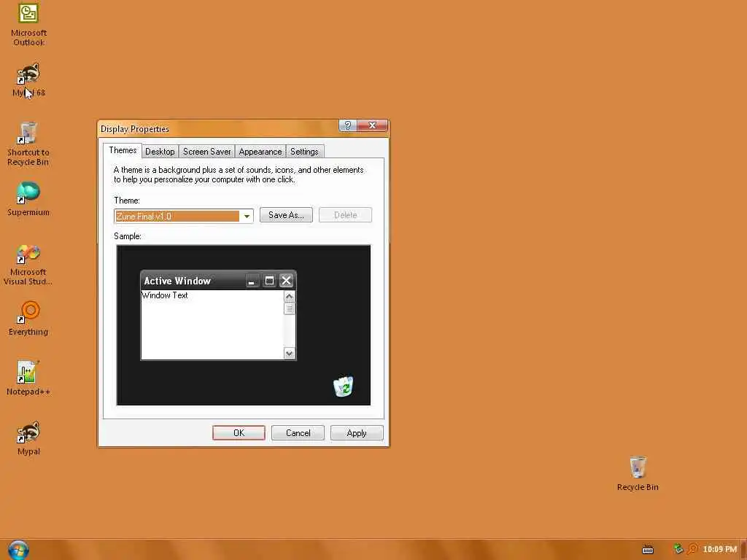The image size is (747, 560).
Task: Select the Mypal 68 desktop shortcut
Action: click(x=28, y=79)
